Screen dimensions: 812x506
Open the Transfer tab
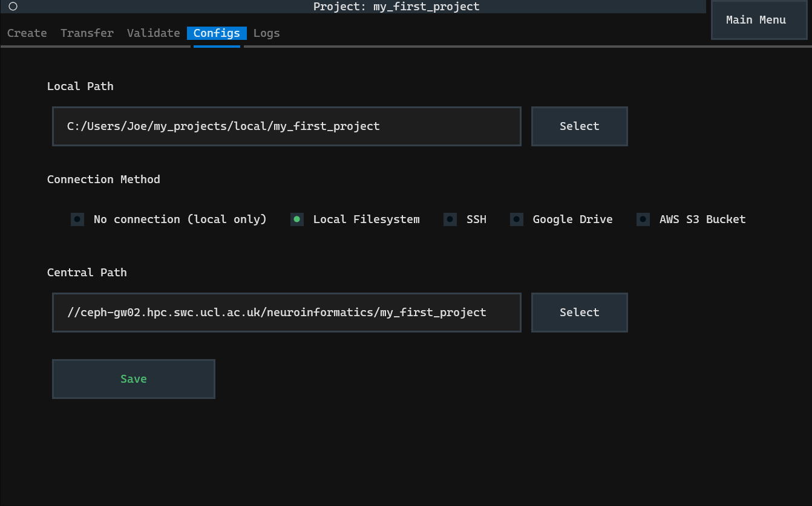(x=87, y=33)
